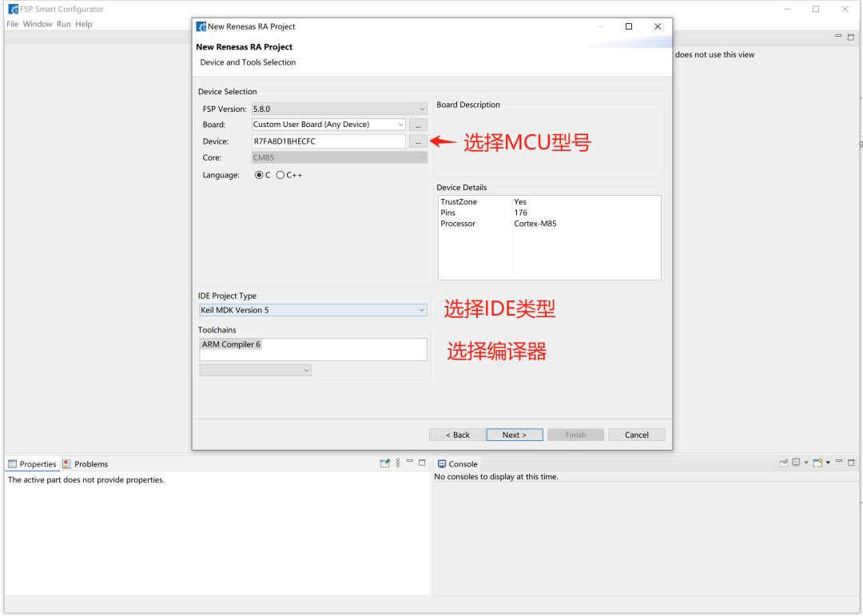The width and height of the screenshot is (863, 616).
Task: Click the Display Selected Console icon
Action: (x=796, y=463)
